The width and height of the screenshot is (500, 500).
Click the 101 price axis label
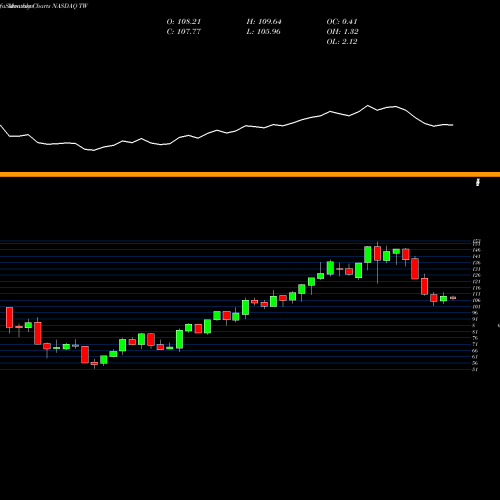(x=477, y=307)
